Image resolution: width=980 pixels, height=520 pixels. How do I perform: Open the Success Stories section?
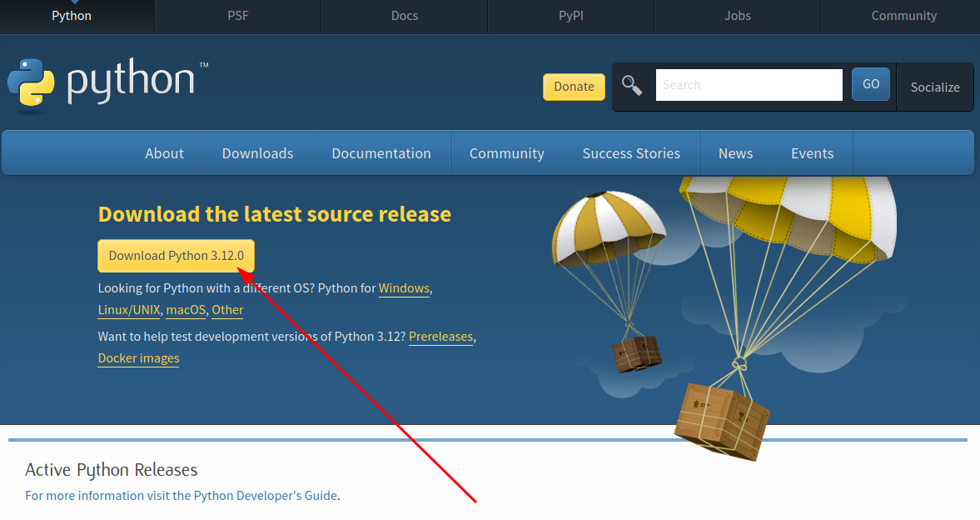[x=631, y=153]
